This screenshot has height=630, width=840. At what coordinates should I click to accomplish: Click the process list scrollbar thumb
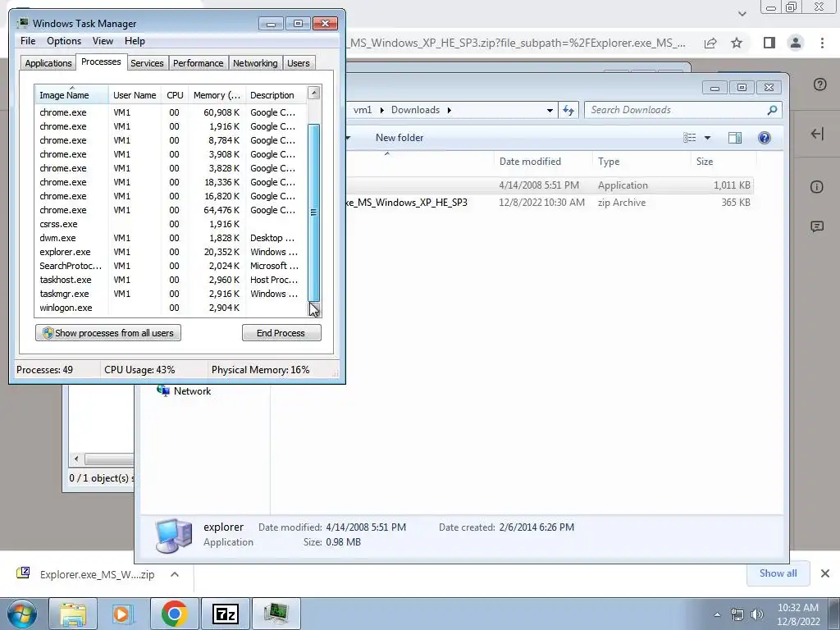pos(314,212)
